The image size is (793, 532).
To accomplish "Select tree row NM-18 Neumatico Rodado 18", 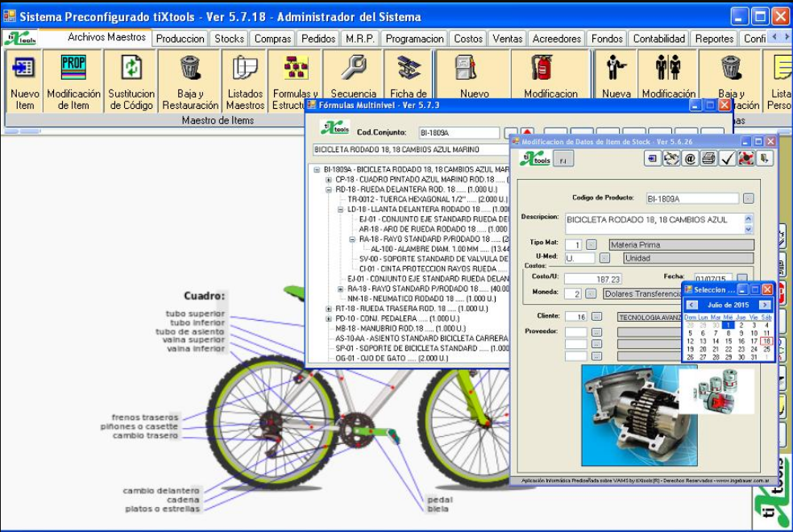I will point(421,299).
